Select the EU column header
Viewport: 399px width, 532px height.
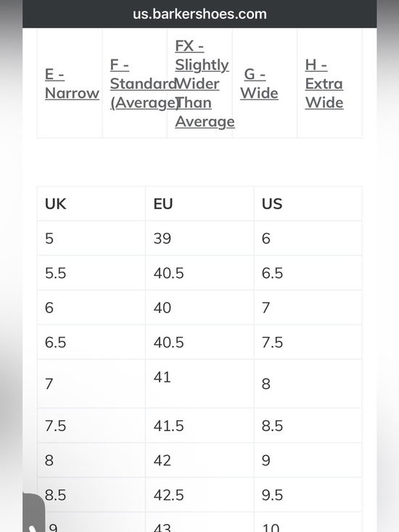pos(199,203)
